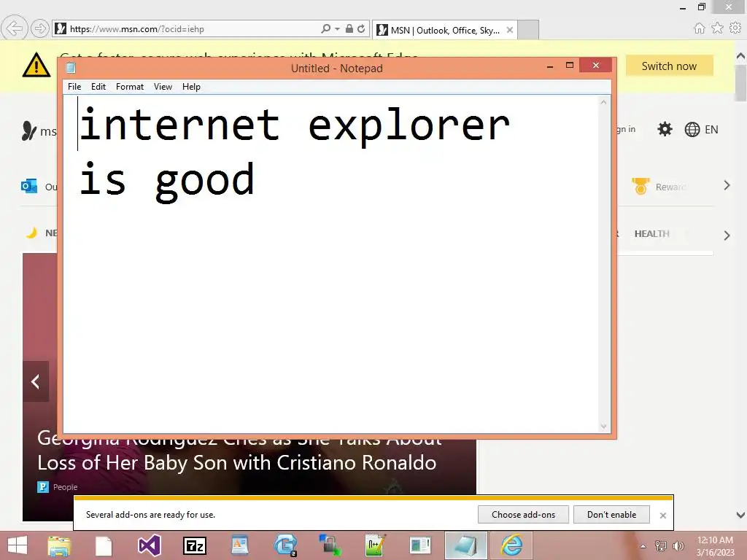Open Notepad++ from the taskbar
This screenshot has height=560, width=747.
pyautogui.click(x=375, y=545)
